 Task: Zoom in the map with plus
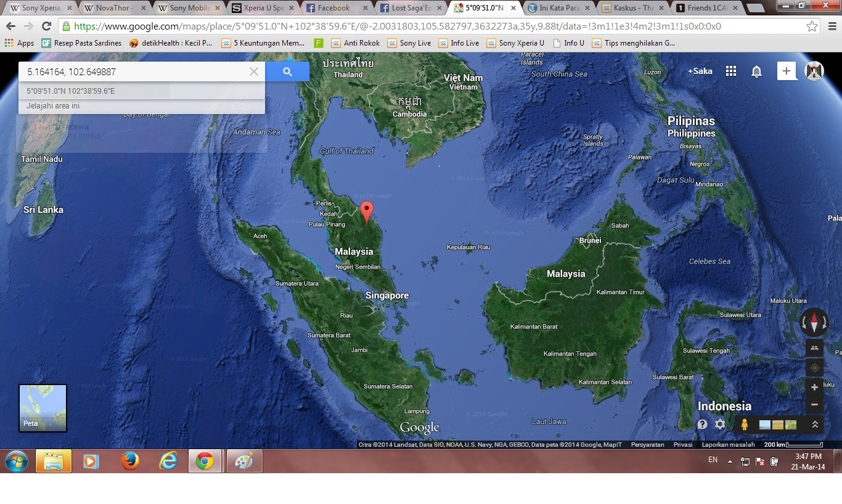(814, 388)
